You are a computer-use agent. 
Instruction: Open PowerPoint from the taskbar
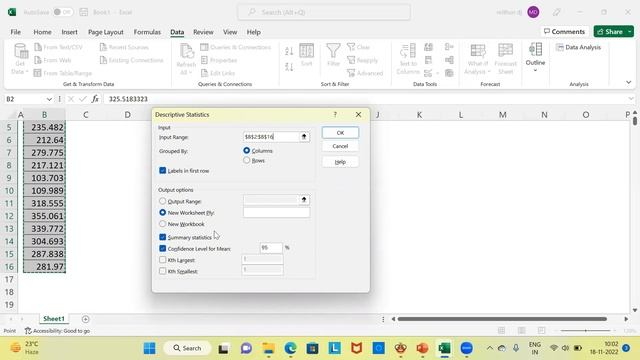coord(422,348)
